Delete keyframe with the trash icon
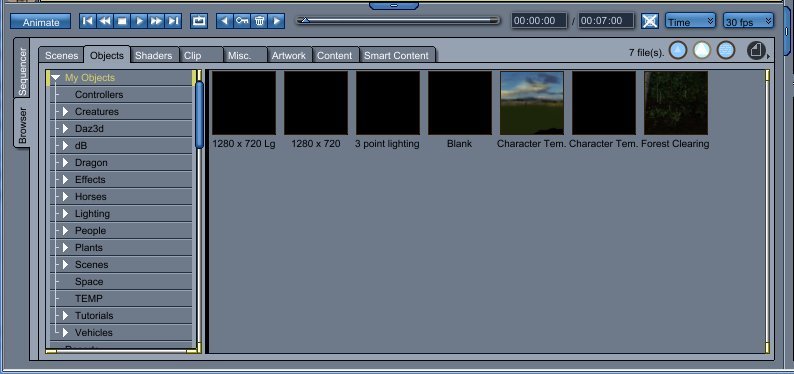The height and width of the screenshot is (374, 794). 259,21
